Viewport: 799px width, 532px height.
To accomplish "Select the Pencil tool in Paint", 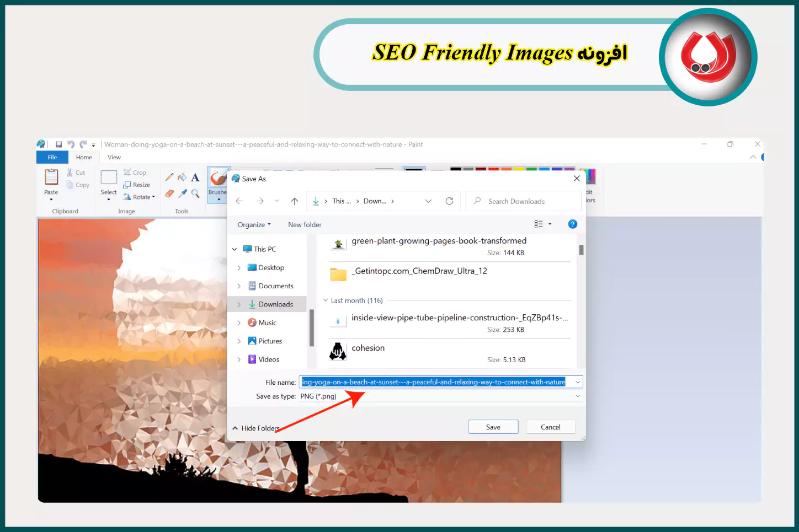I will coord(169,177).
